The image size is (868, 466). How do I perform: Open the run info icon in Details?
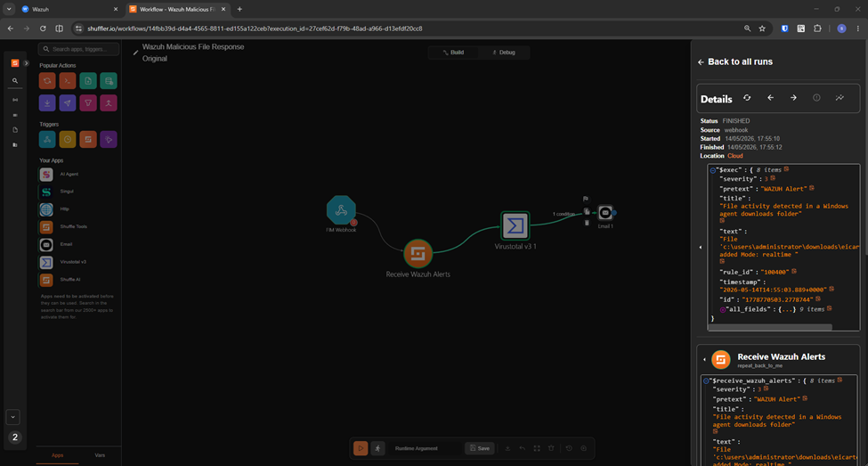[816, 98]
